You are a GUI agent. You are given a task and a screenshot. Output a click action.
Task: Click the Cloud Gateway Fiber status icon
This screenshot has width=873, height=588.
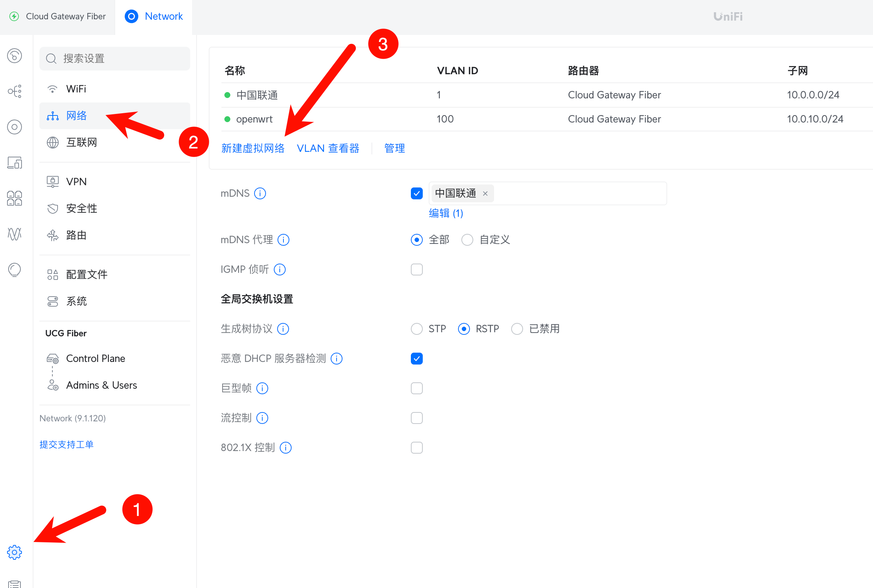(x=14, y=16)
